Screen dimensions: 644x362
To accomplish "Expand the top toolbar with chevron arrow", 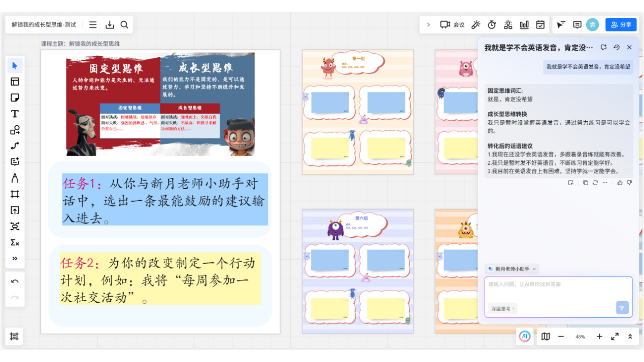I will [x=428, y=24].
